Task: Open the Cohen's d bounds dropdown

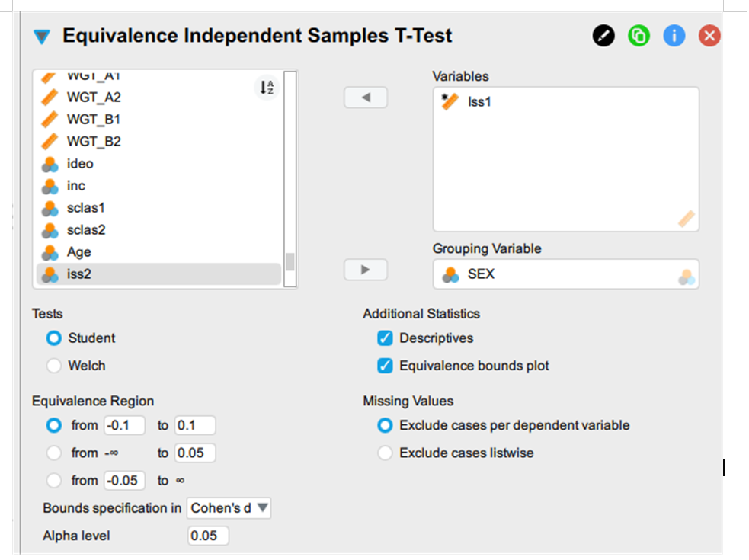Action: coord(229,508)
